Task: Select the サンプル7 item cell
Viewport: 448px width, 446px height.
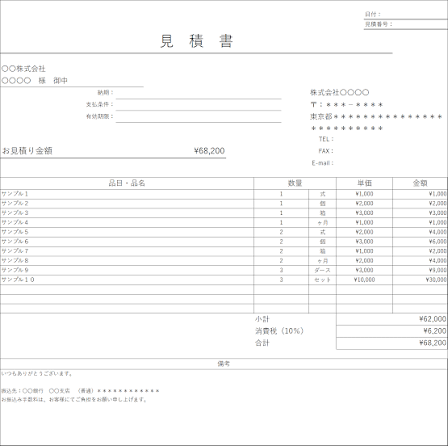Action: [x=127, y=251]
